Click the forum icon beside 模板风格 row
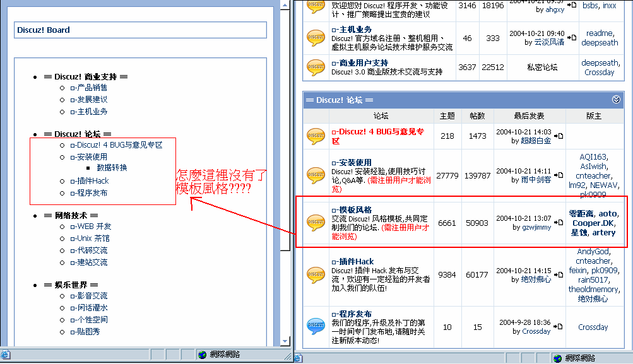Viewport: 633px width, 364px height. pyautogui.click(x=316, y=222)
